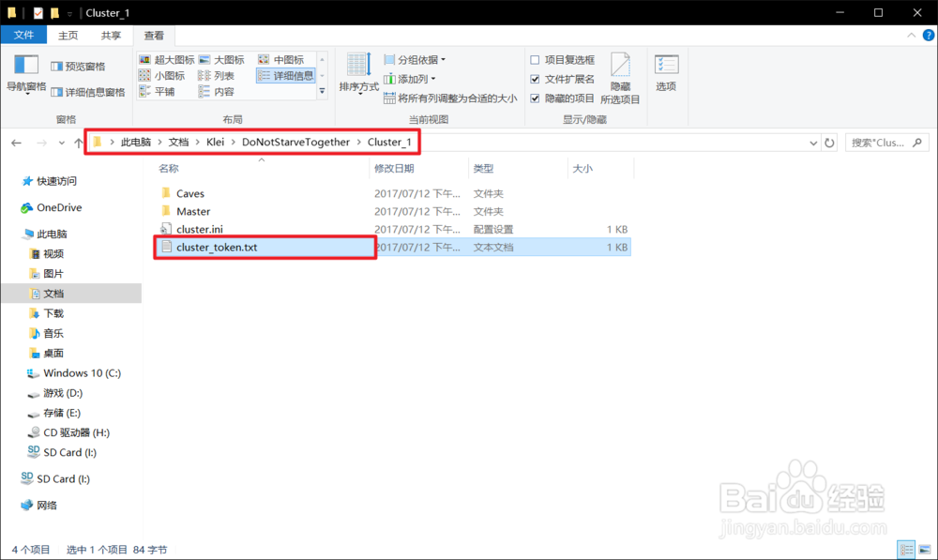Screen dimensions: 938x560
Task: Expand breadcrumb arrow after DoNotStarveTogether
Action: click(x=359, y=143)
